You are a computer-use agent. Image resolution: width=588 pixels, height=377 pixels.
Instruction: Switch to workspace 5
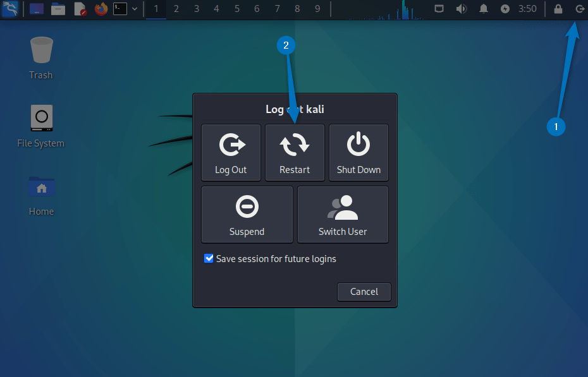pos(236,9)
